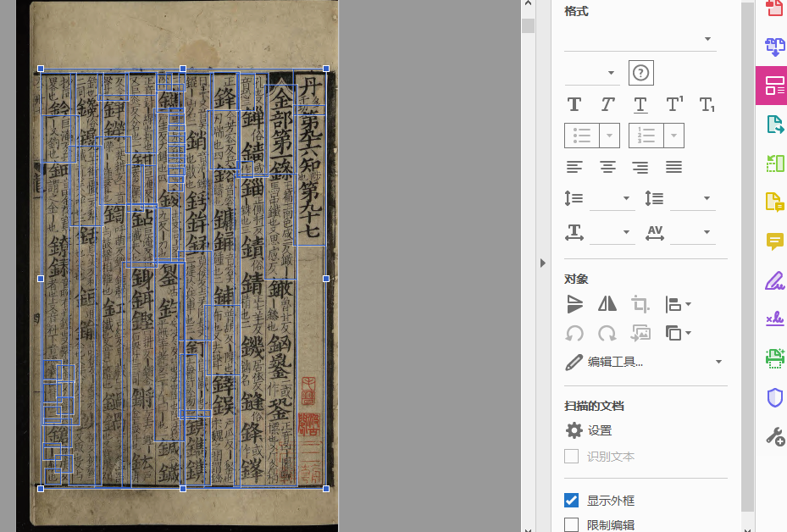Uncheck the 显示外框 checkbox
This screenshot has height=532, width=787.
tap(572, 500)
